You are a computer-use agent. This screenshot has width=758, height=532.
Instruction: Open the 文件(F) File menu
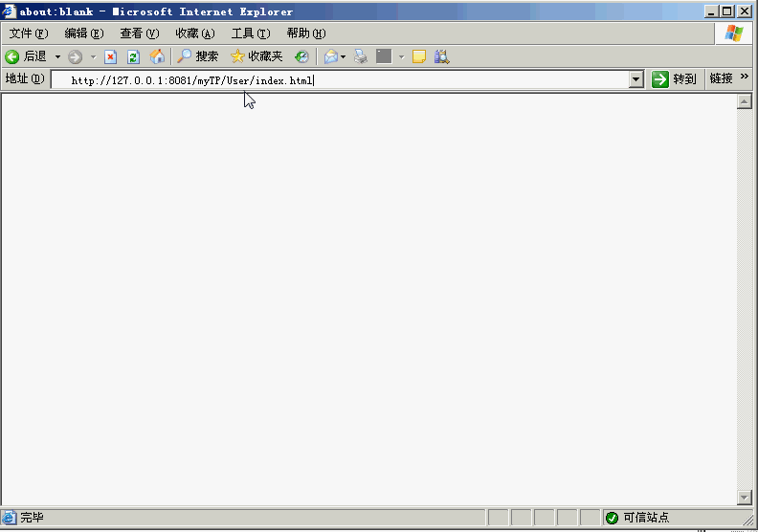(x=29, y=33)
